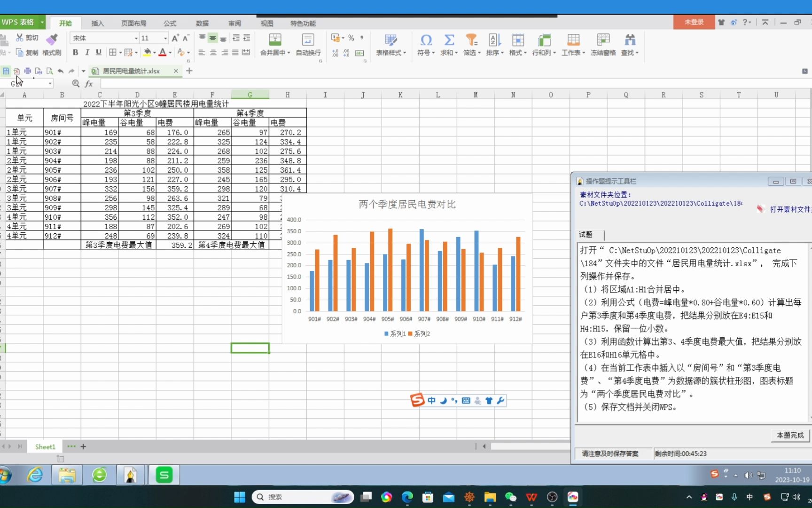Expand the borders dropdown arrow

click(x=120, y=53)
